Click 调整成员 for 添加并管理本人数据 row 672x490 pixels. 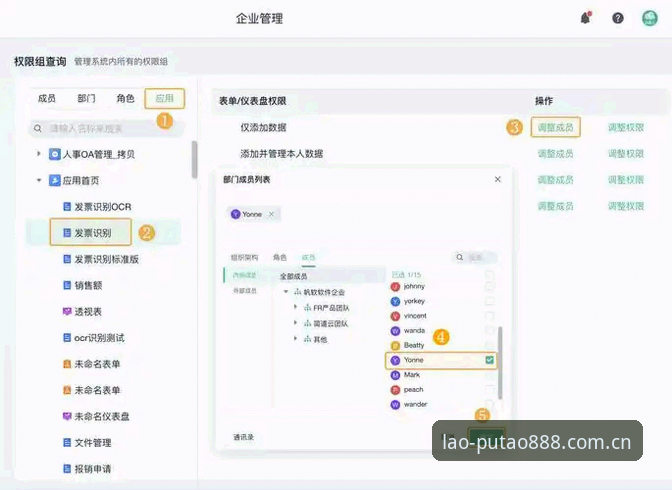555,153
